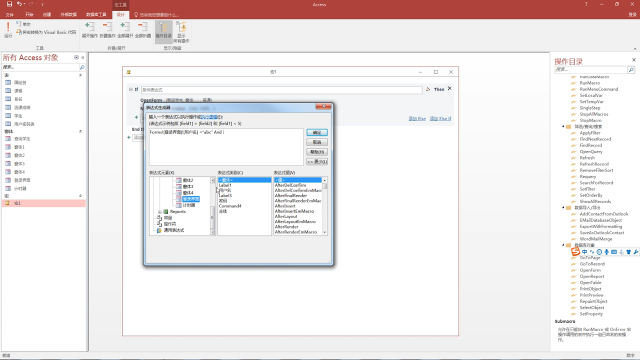Click the If condition expression field
The width and height of the screenshot is (640, 360).
point(281,89)
